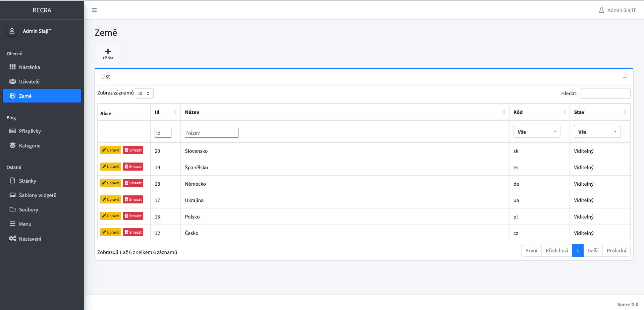Open Soubory files section
This screenshot has height=310, width=644.
coord(29,209)
